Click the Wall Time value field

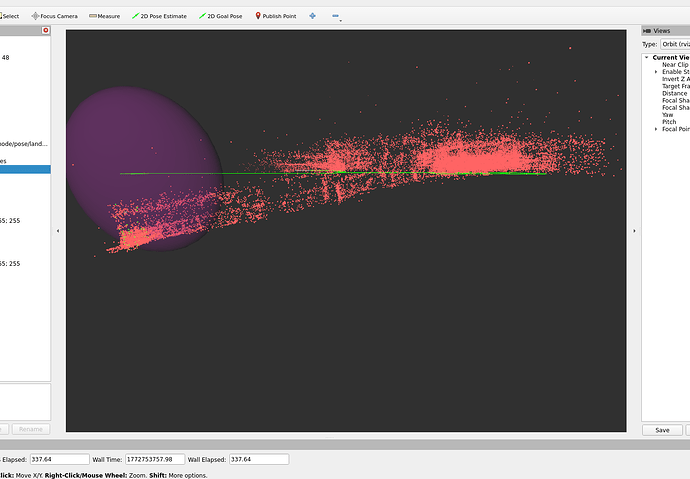(x=153, y=459)
